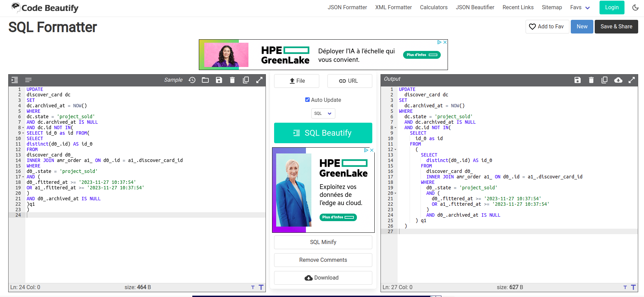Open file with input folder icon
Screen dimensions: 644x297
click(x=205, y=80)
